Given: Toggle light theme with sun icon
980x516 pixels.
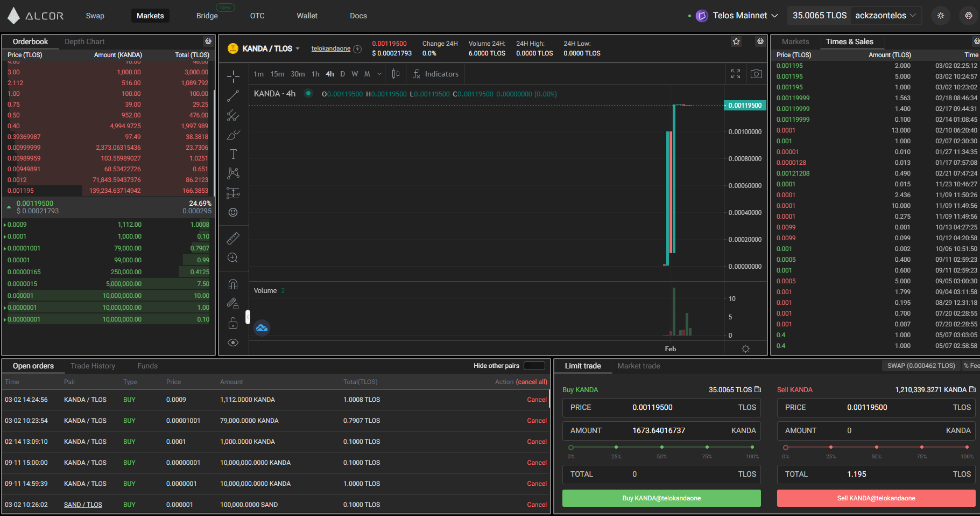Looking at the screenshot, I should [x=941, y=16].
